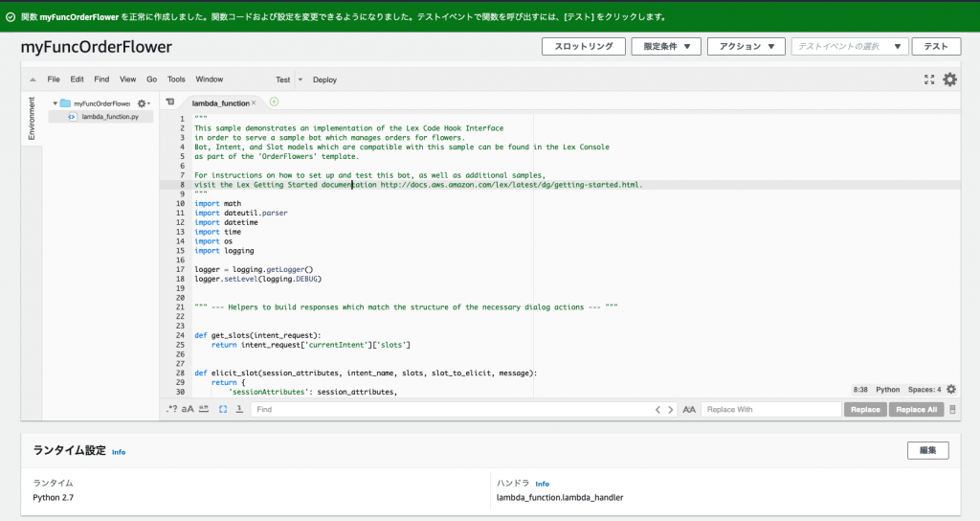Viewport: 980px width, 521px height.
Task: Go to next find match arrow
Action: coord(671,410)
